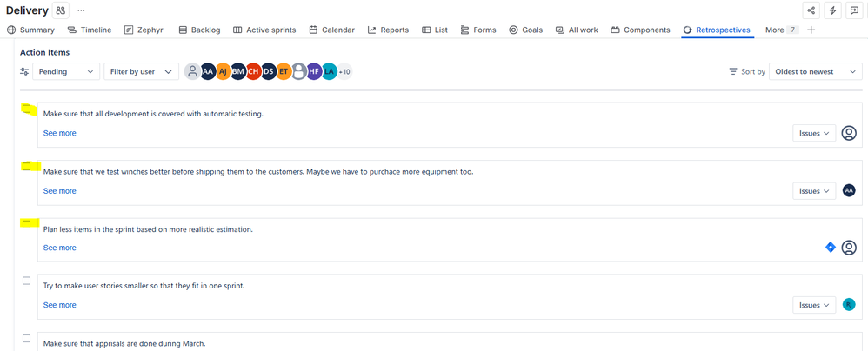Go to the Active sprints tab
Viewport: 868px width, 351px height.
pyautogui.click(x=264, y=30)
